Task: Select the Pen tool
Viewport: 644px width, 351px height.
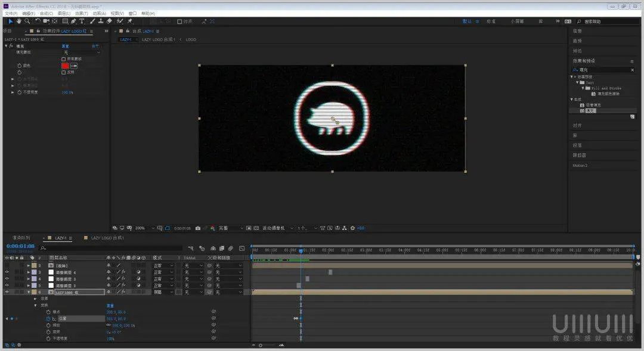Action: tap(73, 21)
